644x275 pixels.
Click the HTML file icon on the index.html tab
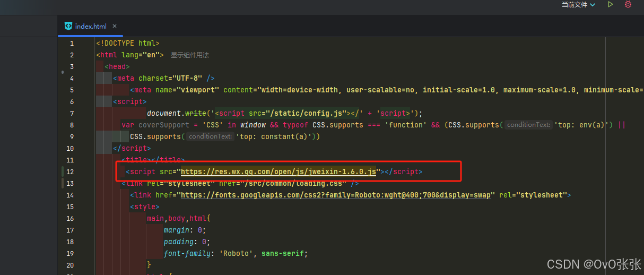tap(68, 26)
